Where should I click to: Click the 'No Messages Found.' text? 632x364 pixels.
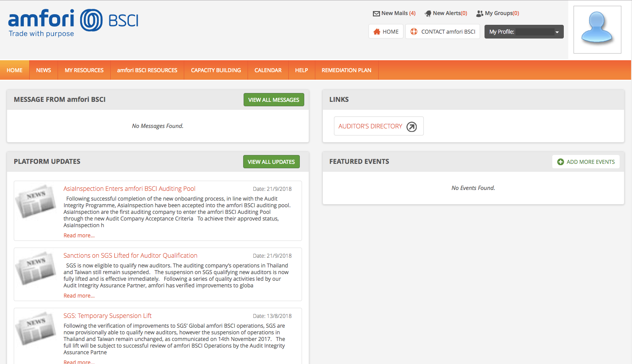(158, 126)
